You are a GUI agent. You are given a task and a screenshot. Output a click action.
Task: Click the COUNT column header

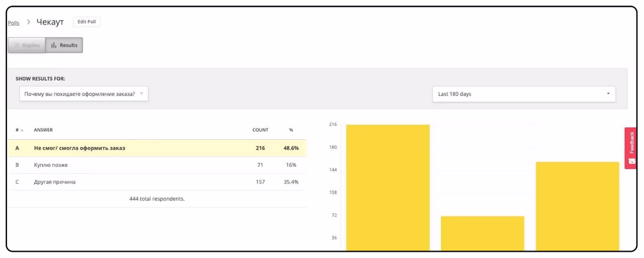(x=260, y=130)
